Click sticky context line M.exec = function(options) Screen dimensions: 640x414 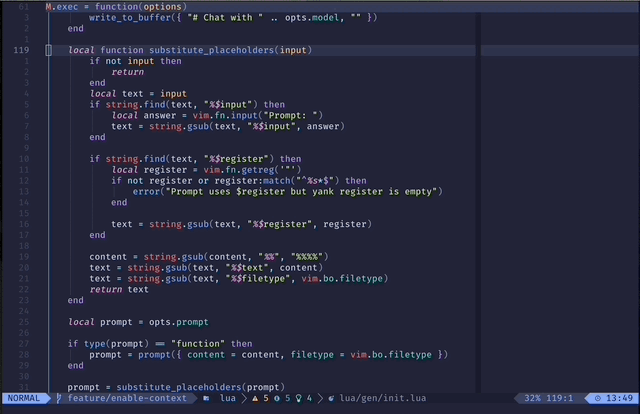point(116,7)
